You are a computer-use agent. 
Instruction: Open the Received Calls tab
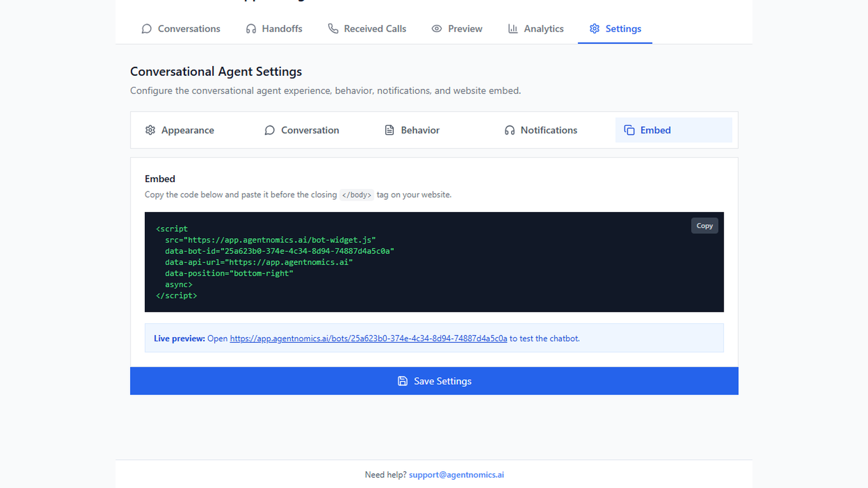click(x=367, y=29)
